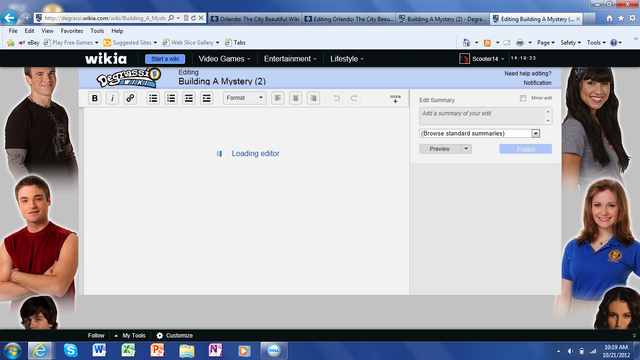Screen dimensions: 640x360
Task: Open Browse standard summaries dropdown
Action: coord(480,133)
